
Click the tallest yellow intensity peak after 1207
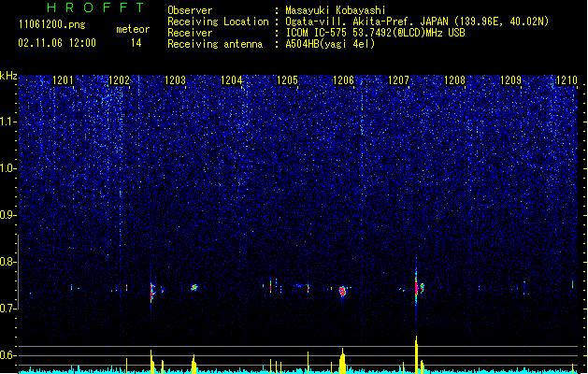tap(416, 353)
